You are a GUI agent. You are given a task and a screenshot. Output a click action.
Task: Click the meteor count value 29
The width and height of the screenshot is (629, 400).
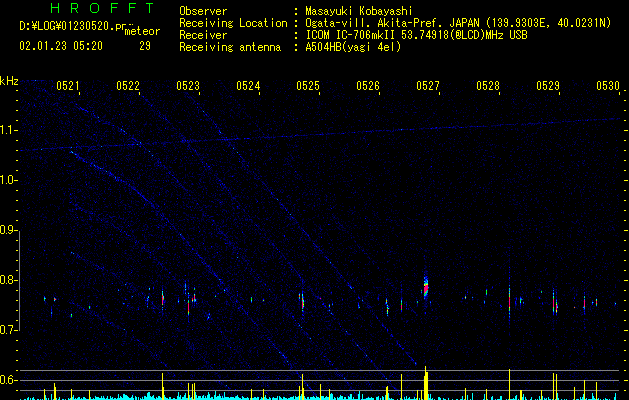tap(145, 46)
